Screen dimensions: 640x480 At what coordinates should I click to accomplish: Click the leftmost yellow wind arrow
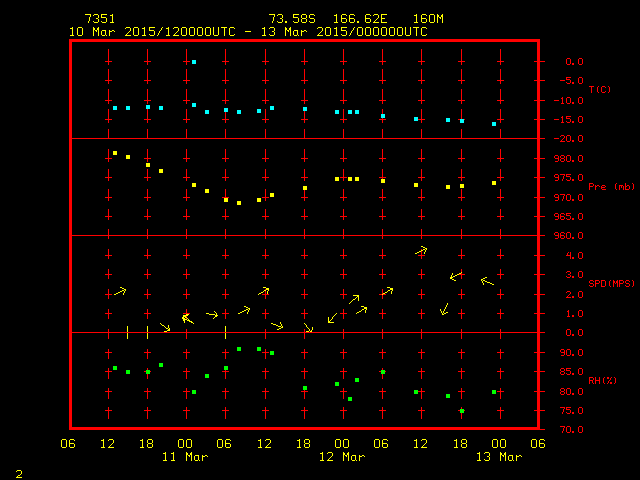click(120, 291)
